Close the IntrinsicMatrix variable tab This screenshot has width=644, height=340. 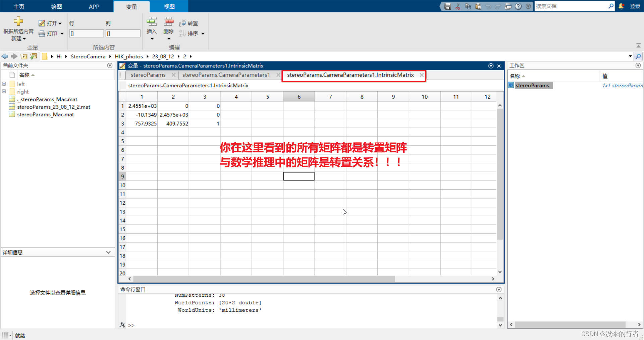(x=422, y=75)
